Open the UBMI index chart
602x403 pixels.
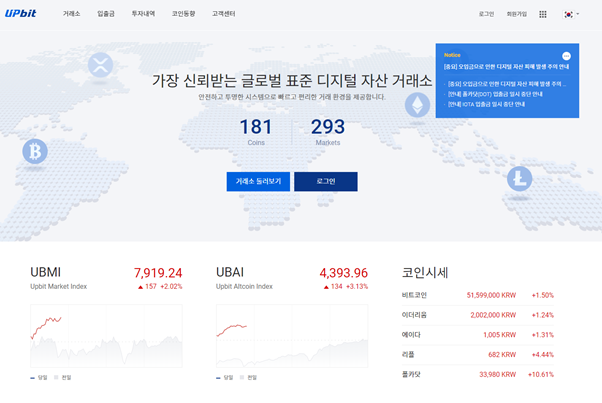click(106, 336)
